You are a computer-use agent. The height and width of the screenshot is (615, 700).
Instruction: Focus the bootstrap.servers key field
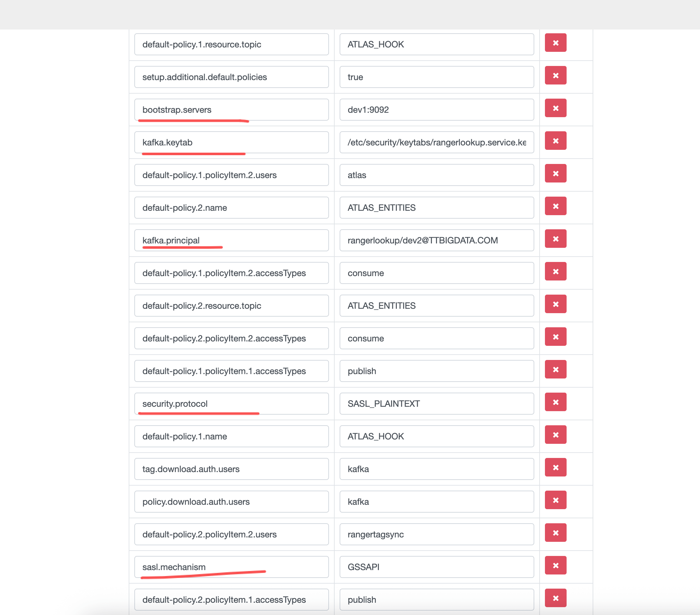[231, 110]
